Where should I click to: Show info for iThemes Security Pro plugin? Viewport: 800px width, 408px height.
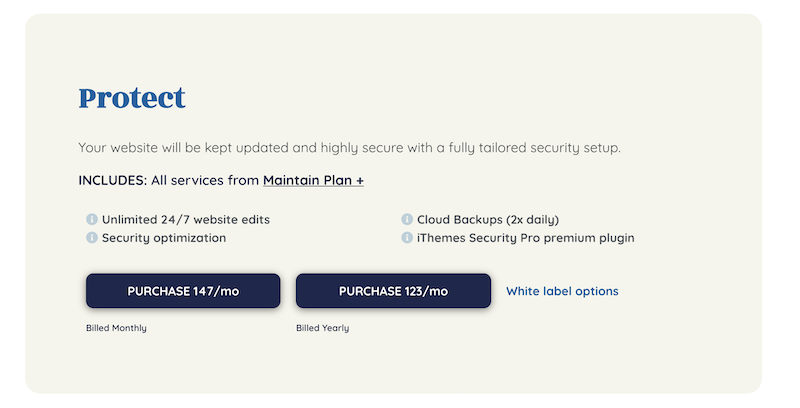[407, 238]
